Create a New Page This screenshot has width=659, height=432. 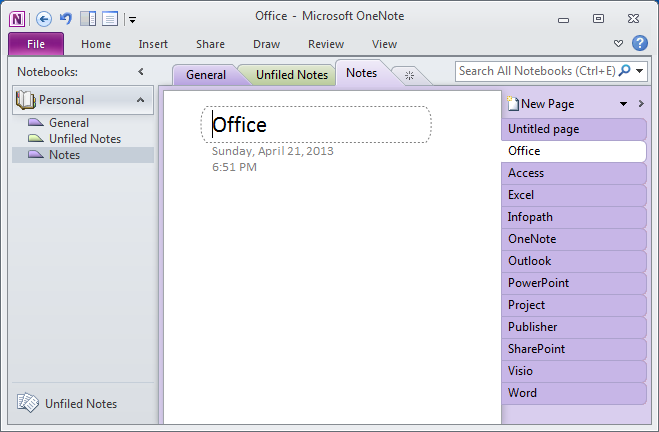[x=547, y=104]
